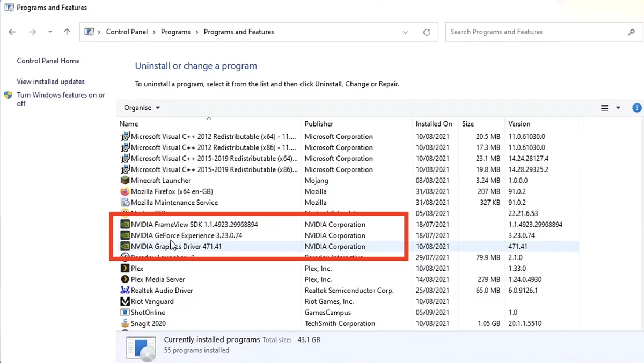Image resolution: width=644 pixels, height=363 pixels.
Task: Click the Realtek Audio Driver icon
Action: point(125,291)
